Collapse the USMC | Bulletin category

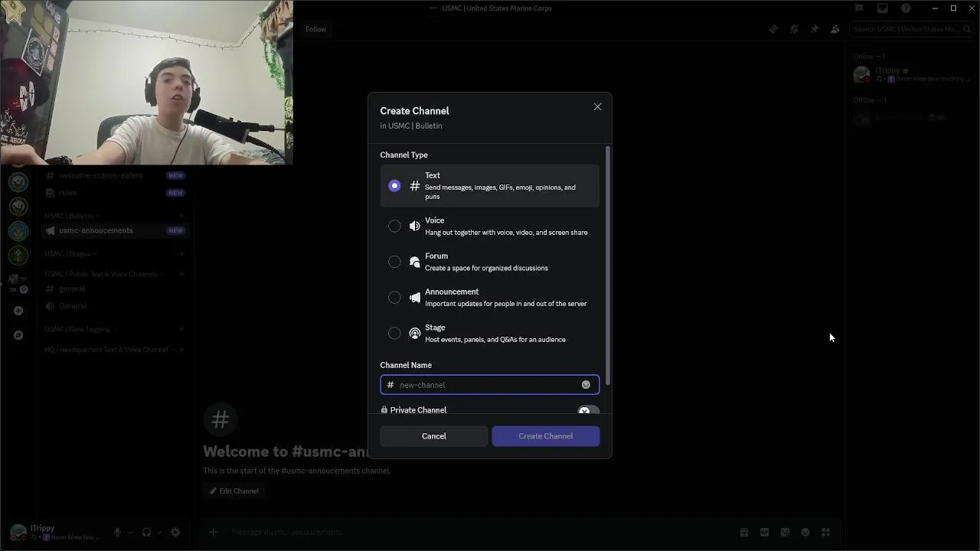72,216
